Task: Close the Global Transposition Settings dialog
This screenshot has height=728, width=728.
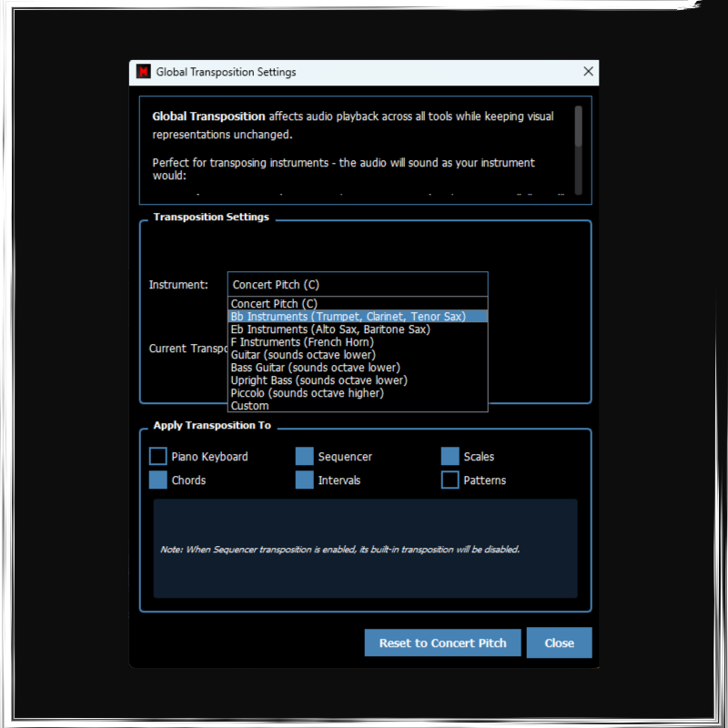Action: [588, 72]
